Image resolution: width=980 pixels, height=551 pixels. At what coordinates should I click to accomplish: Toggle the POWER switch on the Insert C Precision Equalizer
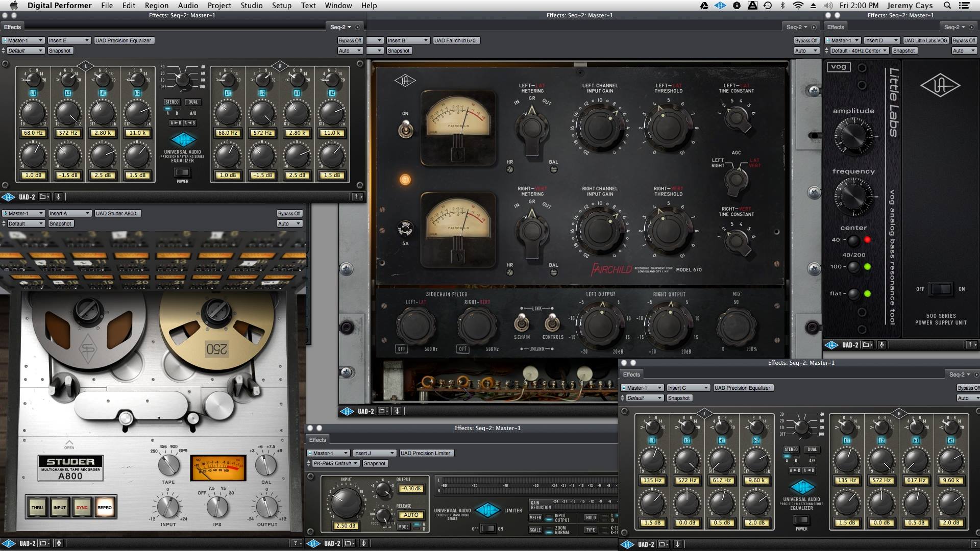[x=801, y=520]
